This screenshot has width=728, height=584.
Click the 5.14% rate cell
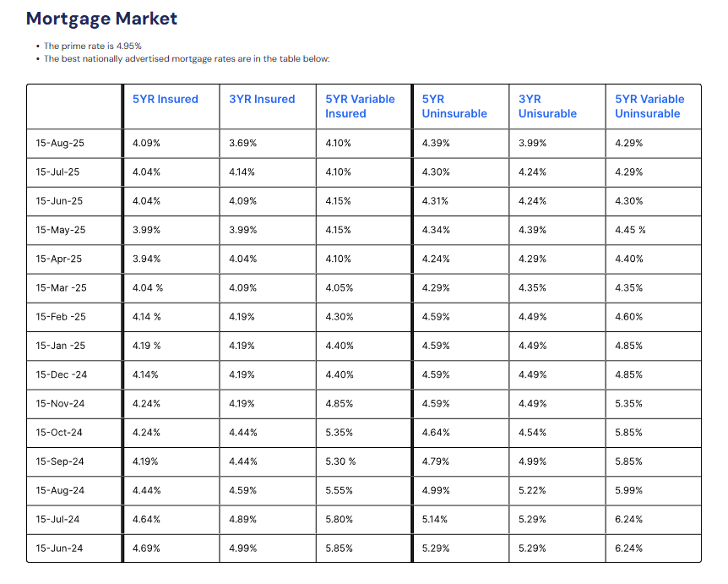click(x=435, y=519)
